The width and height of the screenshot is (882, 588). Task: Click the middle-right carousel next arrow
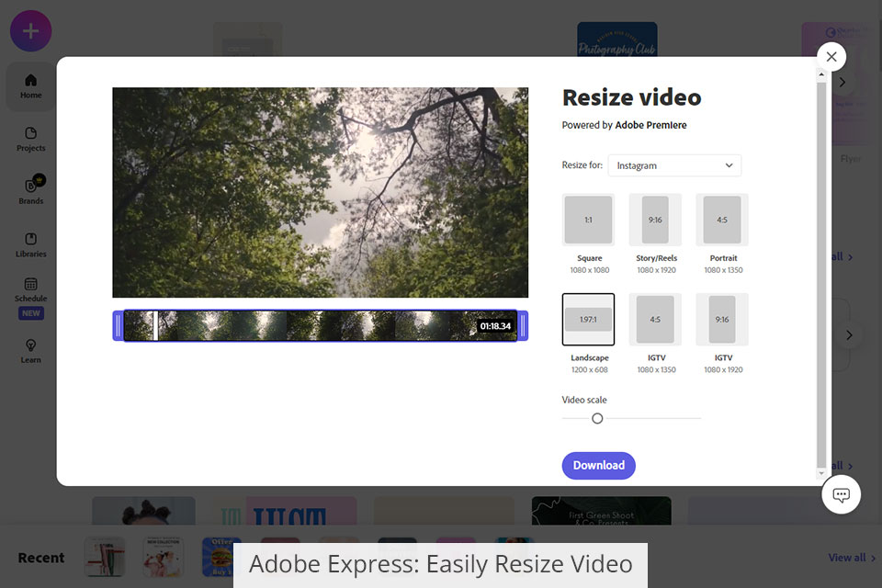[849, 334]
